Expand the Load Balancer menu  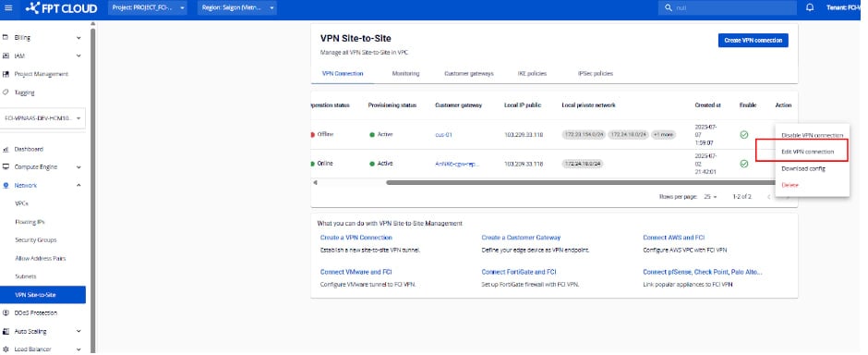tap(78, 349)
